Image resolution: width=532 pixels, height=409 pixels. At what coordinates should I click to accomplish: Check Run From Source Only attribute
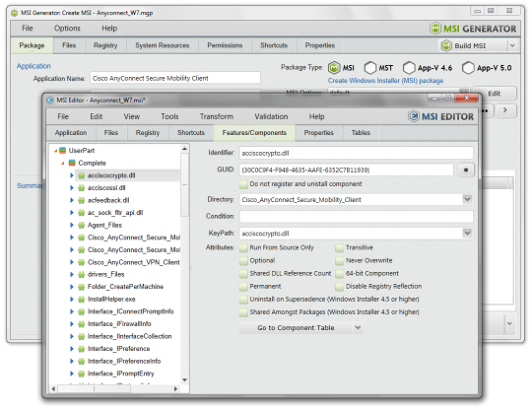pyautogui.click(x=243, y=248)
